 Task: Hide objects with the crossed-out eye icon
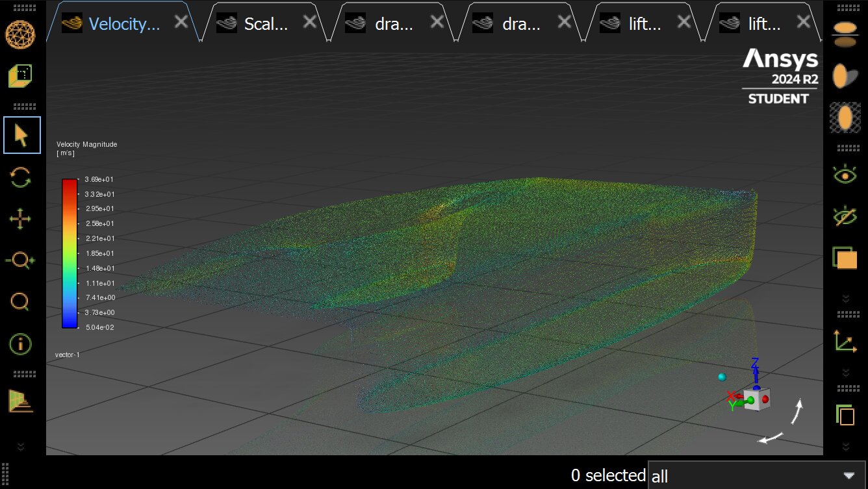845,216
